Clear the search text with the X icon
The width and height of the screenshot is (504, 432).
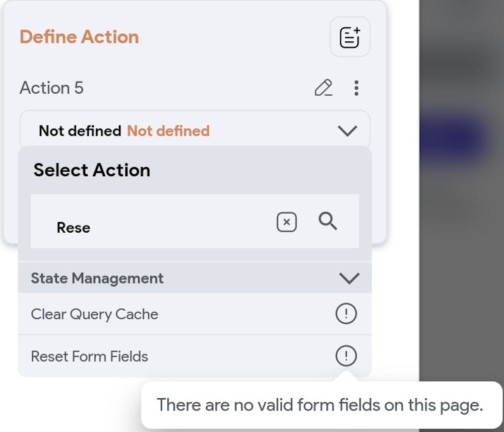pyautogui.click(x=287, y=222)
